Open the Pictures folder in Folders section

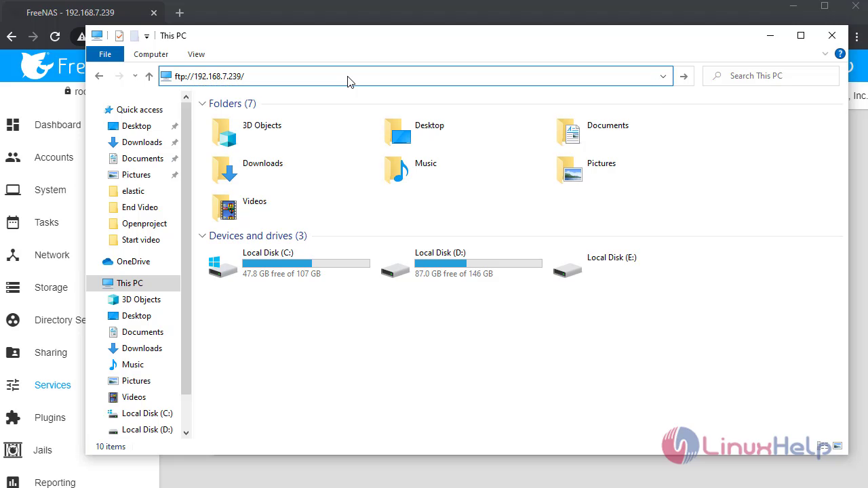pyautogui.click(x=569, y=170)
